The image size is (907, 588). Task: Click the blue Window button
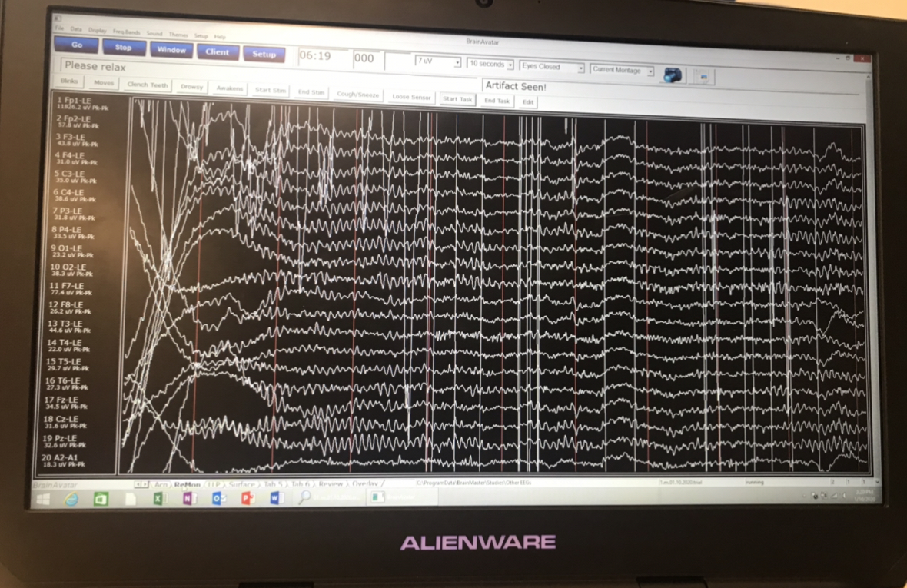171,50
